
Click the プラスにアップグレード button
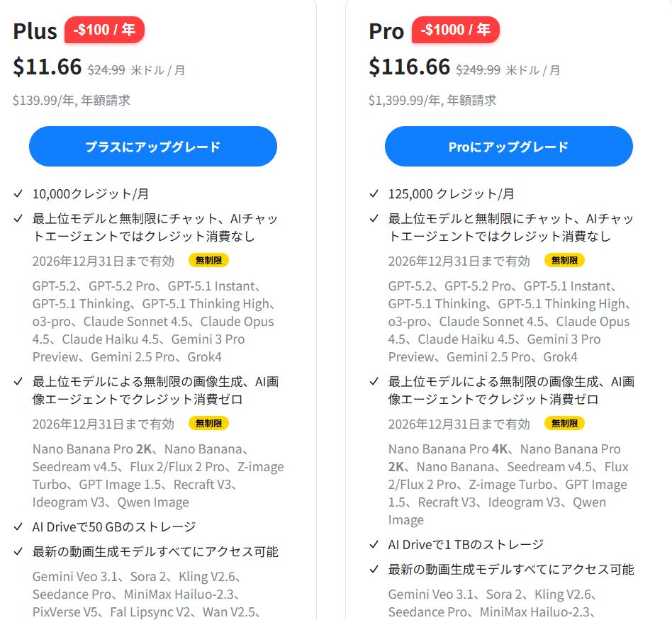[152, 147]
